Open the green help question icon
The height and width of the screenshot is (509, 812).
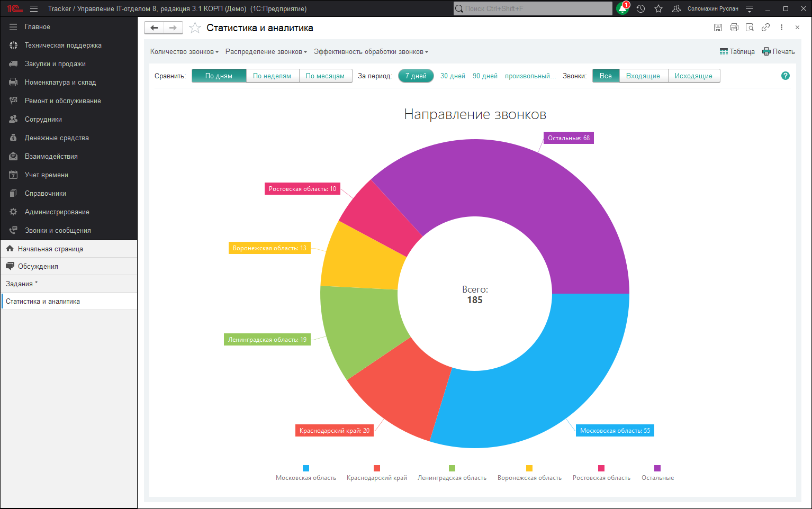[786, 76]
